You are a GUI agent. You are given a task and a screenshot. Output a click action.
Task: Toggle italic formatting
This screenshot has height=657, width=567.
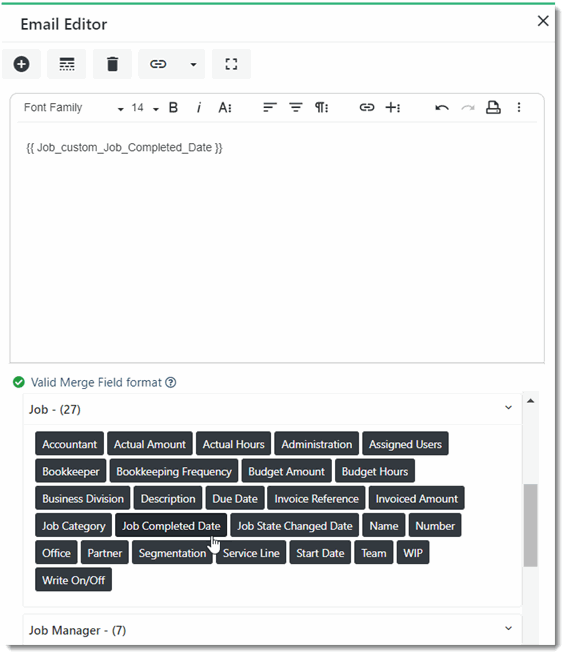199,108
